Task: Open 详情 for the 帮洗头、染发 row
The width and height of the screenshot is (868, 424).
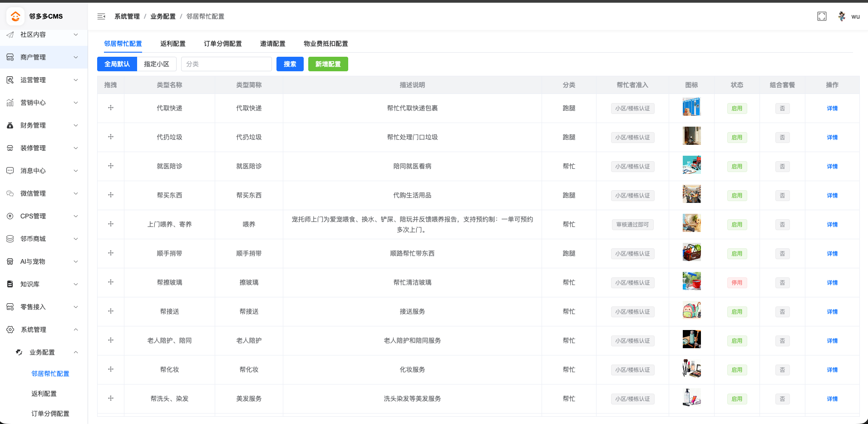Action: pos(832,399)
